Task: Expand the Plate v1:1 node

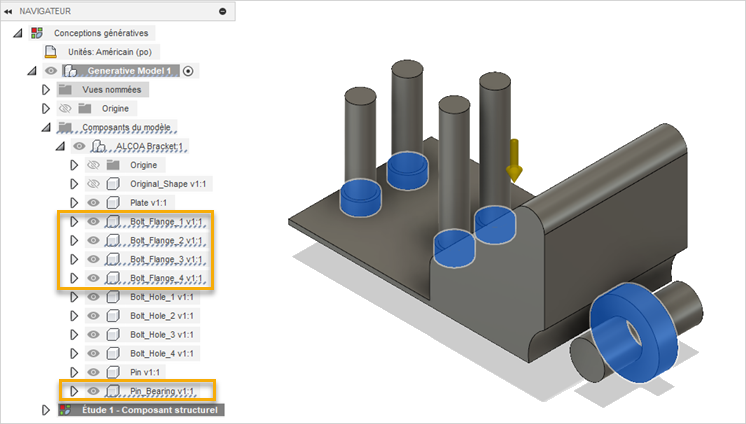Action: [74, 203]
